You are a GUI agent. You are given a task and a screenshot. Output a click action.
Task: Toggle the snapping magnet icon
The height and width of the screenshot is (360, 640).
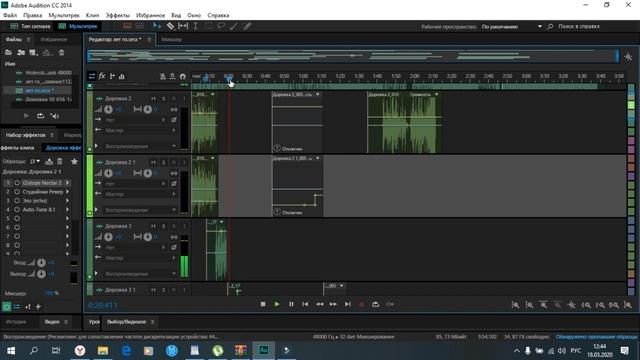[x=182, y=76]
